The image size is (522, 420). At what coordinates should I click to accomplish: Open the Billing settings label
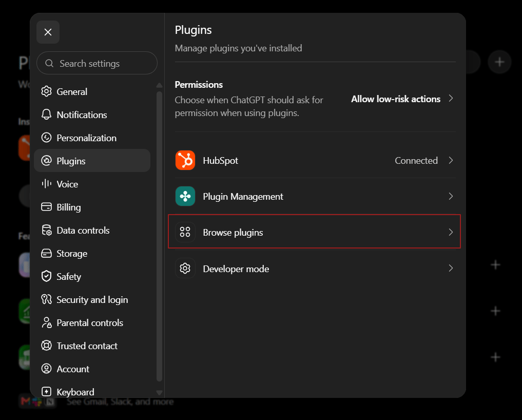(x=69, y=207)
